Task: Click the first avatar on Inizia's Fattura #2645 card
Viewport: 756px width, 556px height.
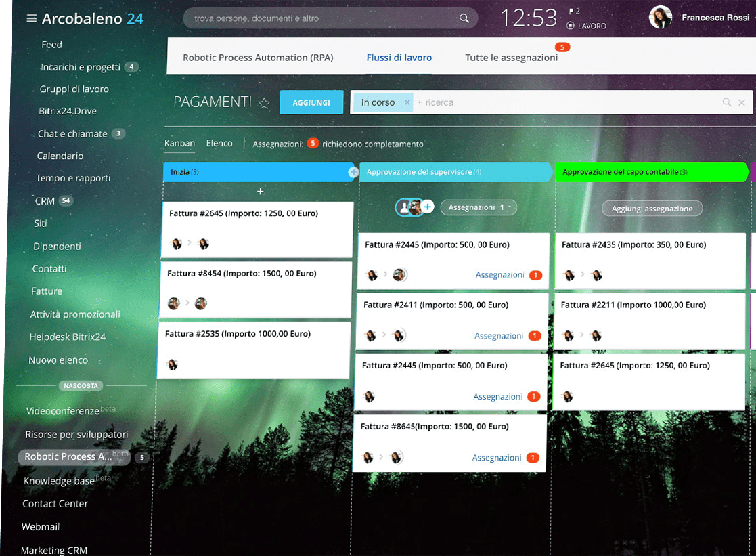Action: (x=177, y=244)
